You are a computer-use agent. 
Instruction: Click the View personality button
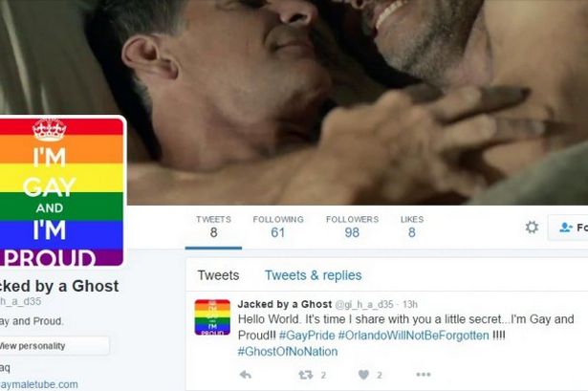pyautogui.click(x=53, y=346)
